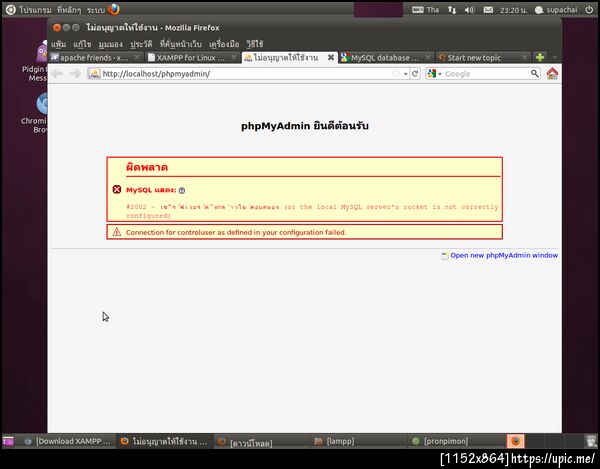Open the แก้ไข (Edit) menu
Viewport: 600px width, 469px height.
pos(82,44)
